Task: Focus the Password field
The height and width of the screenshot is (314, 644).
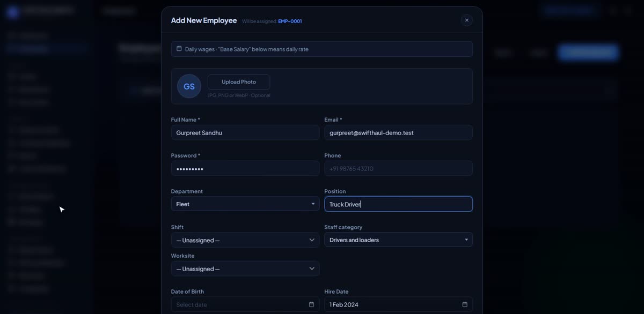Action: 245,168
